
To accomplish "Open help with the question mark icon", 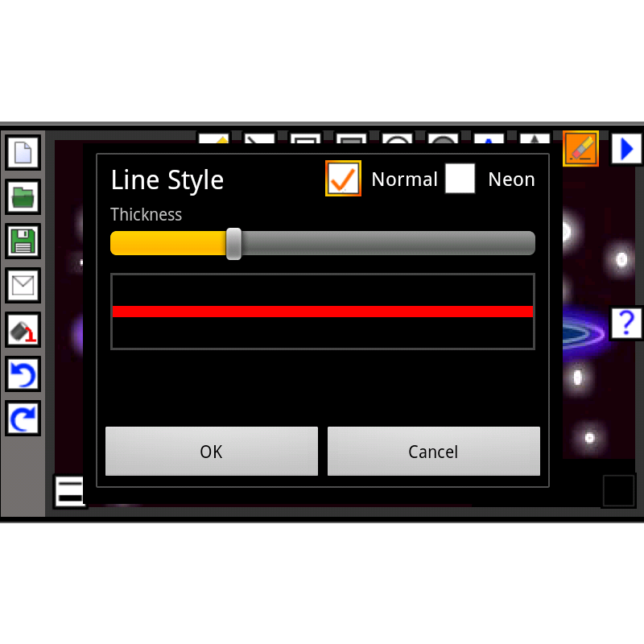I will coord(626,324).
